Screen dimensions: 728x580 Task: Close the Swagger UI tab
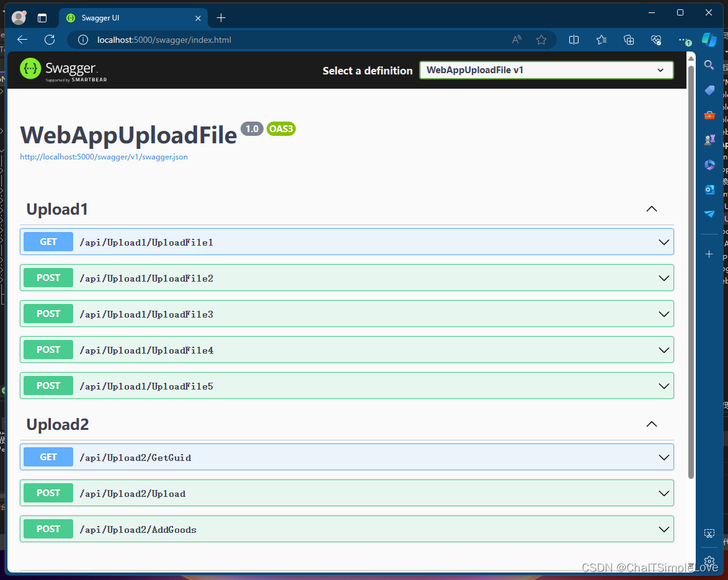coord(198,18)
